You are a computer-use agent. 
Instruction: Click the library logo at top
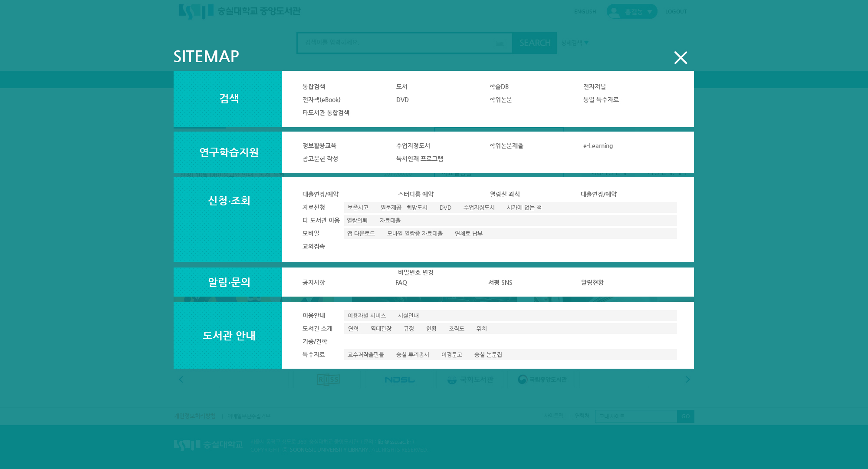(x=240, y=11)
